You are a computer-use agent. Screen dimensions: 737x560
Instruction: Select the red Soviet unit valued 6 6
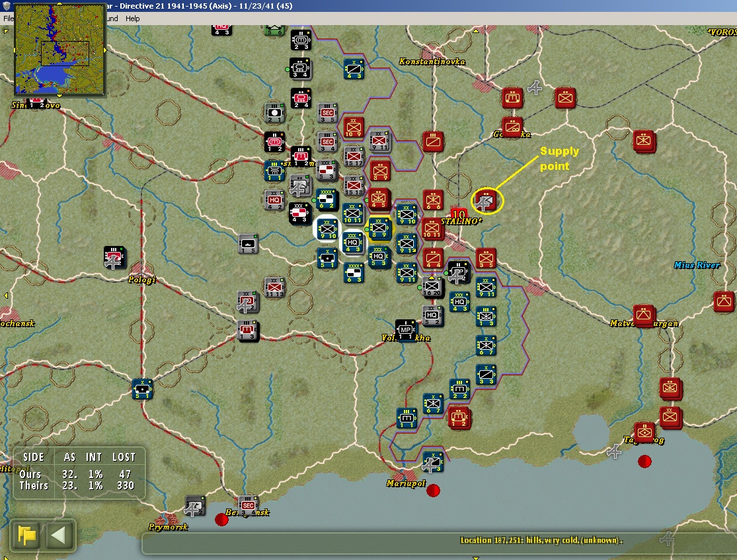pos(433,201)
